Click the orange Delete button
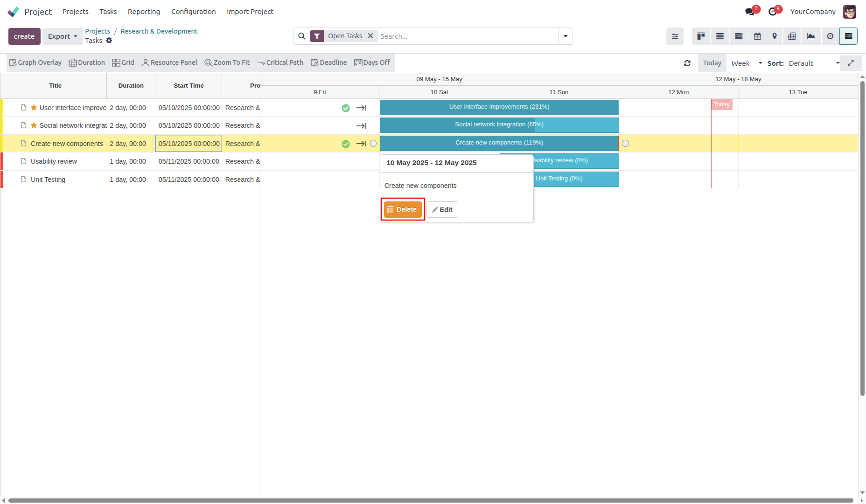Image resolution: width=866 pixels, height=504 pixels. (403, 210)
